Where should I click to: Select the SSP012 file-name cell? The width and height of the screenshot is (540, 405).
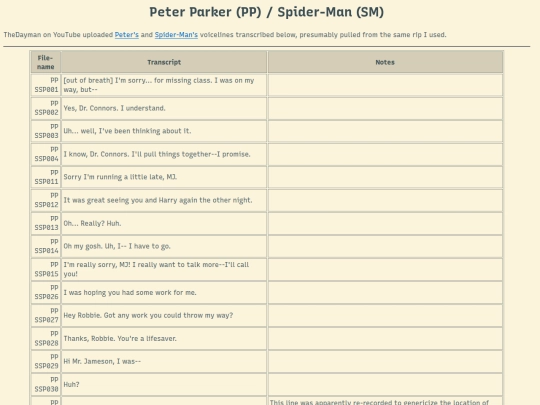46,200
